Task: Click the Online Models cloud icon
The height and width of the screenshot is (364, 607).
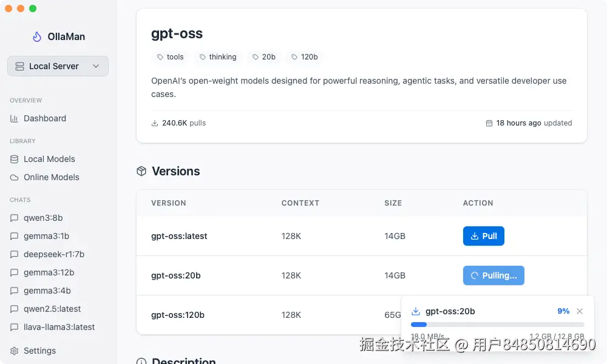Action: 15,177
